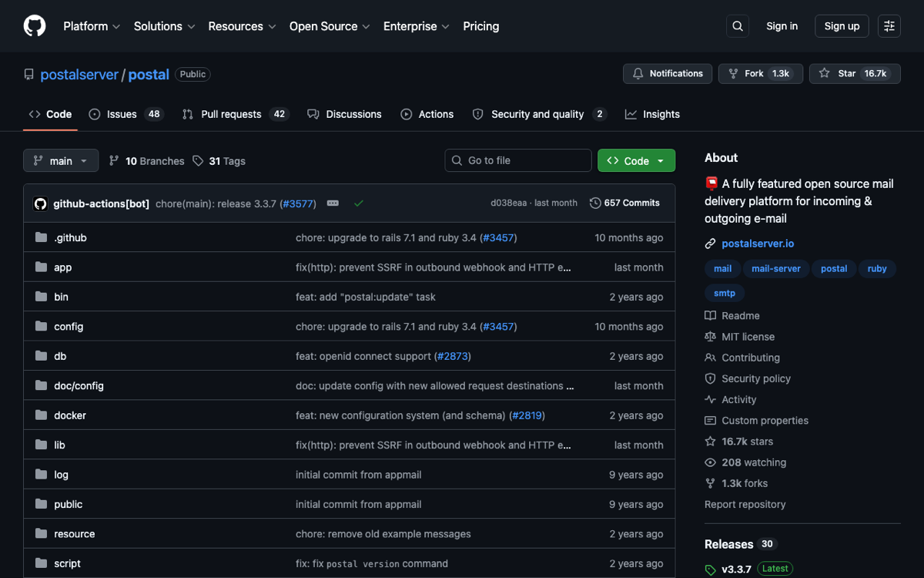The height and width of the screenshot is (578, 924).
Task: Click the Notifications bell button
Action: [668, 73]
